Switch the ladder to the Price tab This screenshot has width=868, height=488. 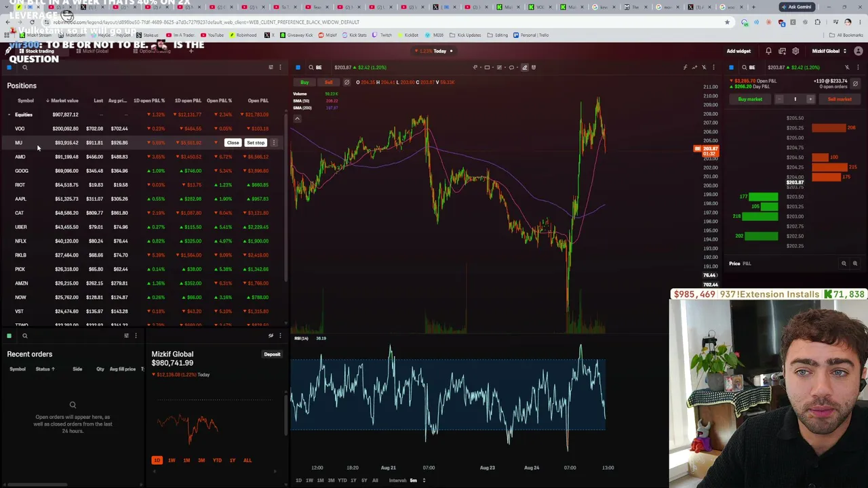coord(734,263)
